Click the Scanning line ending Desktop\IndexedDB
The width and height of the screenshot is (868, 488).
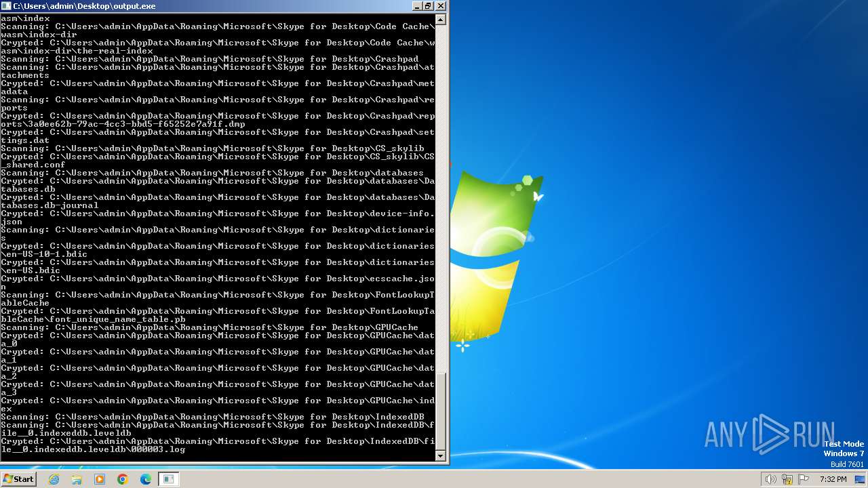click(212, 417)
